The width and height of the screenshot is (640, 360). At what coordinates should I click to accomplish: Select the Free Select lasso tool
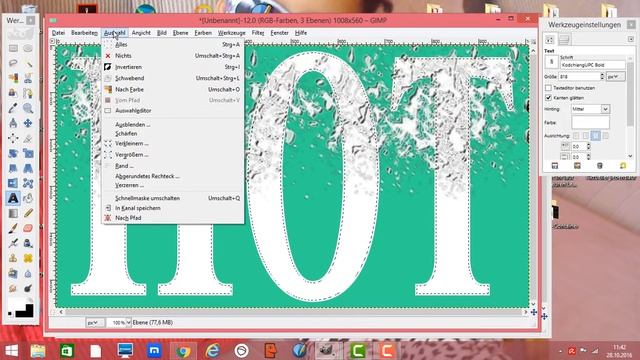pyautogui.click(x=13, y=63)
